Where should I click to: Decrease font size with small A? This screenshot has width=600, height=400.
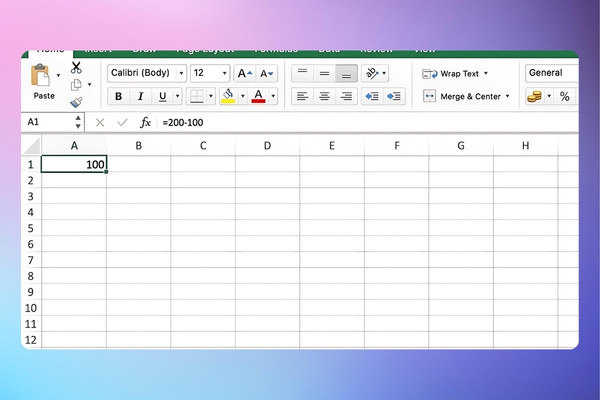click(267, 73)
